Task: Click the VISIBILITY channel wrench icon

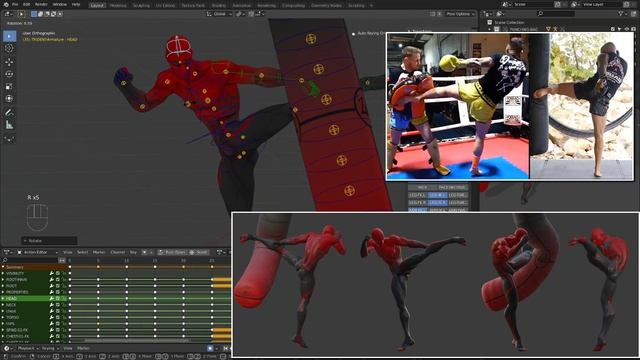Action: coord(52,273)
